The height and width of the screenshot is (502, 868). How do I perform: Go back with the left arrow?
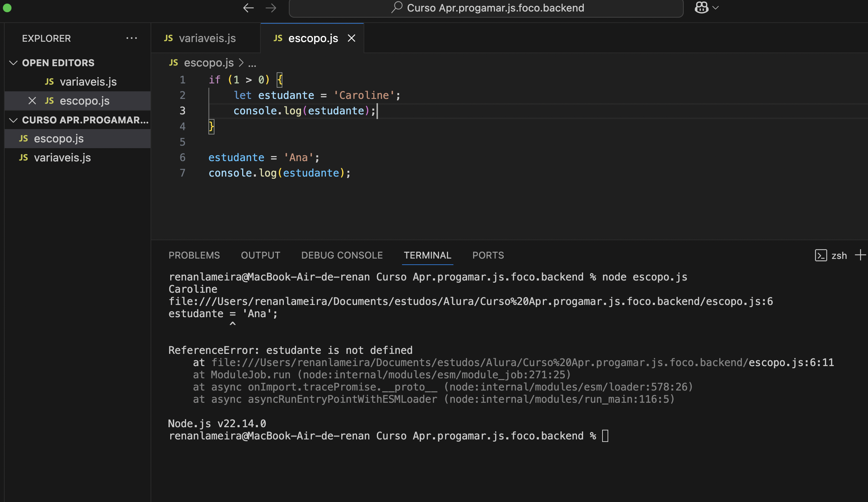tap(248, 8)
